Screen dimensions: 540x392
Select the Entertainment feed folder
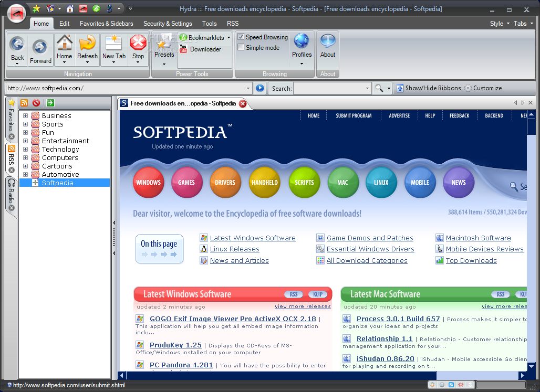pyautogui.click(x=66, y=141)
